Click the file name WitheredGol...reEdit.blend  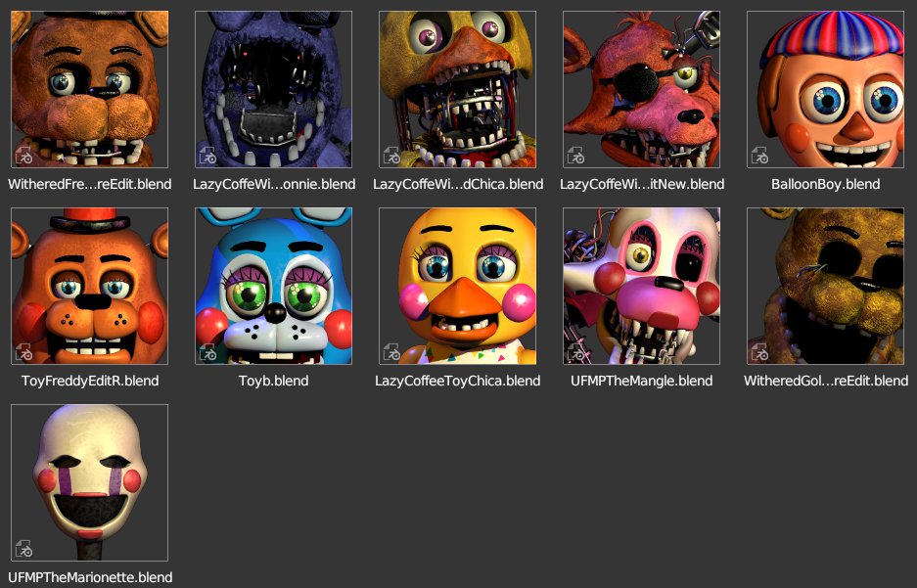coord(826,382)
